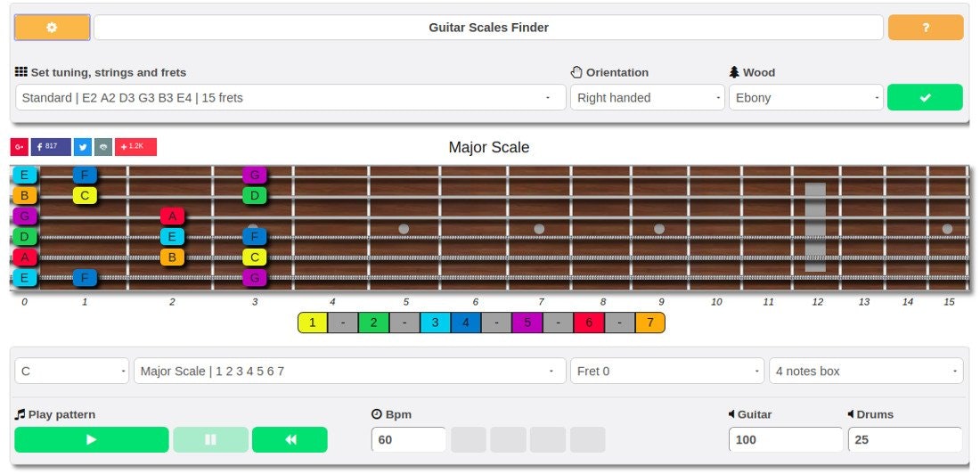Click the Bpm field showing 60
This screenshot has height=474, width=980.
409,439
